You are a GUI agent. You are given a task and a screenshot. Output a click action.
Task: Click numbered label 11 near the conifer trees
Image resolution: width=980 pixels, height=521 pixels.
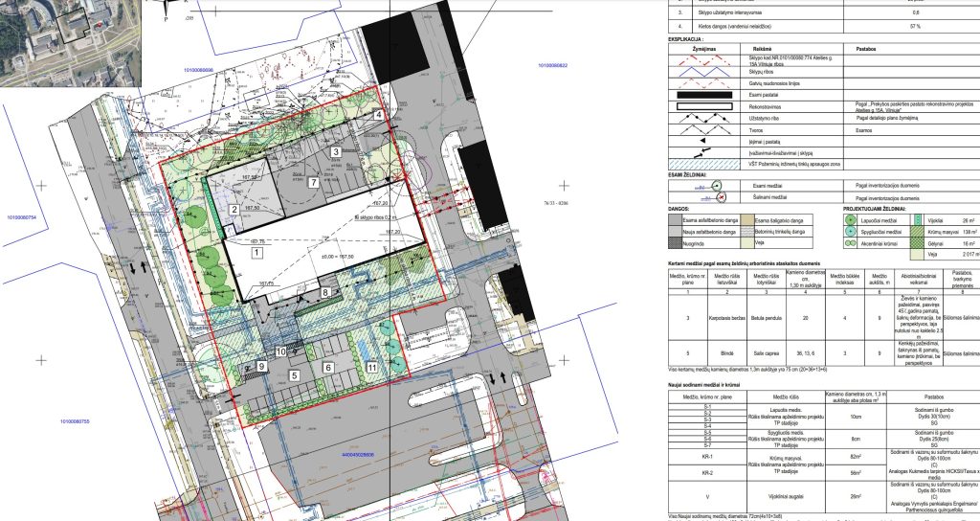(x=372, y=368)
